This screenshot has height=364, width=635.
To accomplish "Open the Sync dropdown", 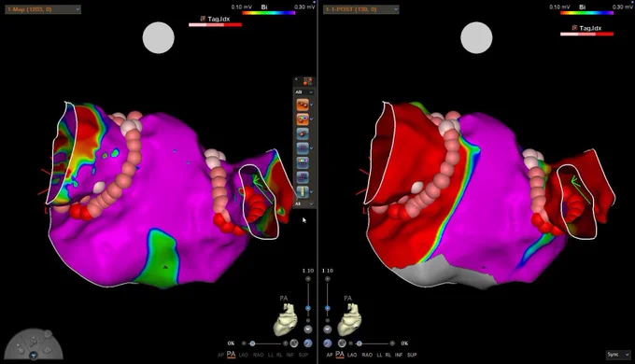I will (x=618, y=355).
